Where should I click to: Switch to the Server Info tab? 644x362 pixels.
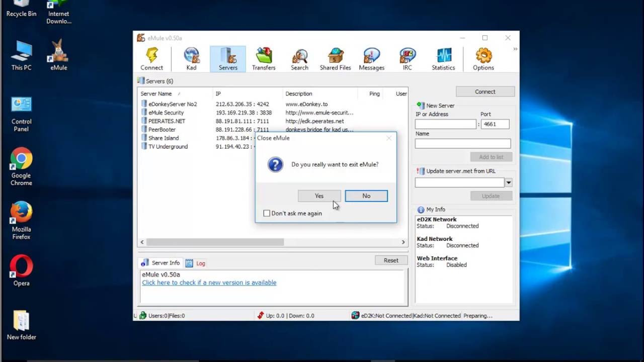coord(160,263)
